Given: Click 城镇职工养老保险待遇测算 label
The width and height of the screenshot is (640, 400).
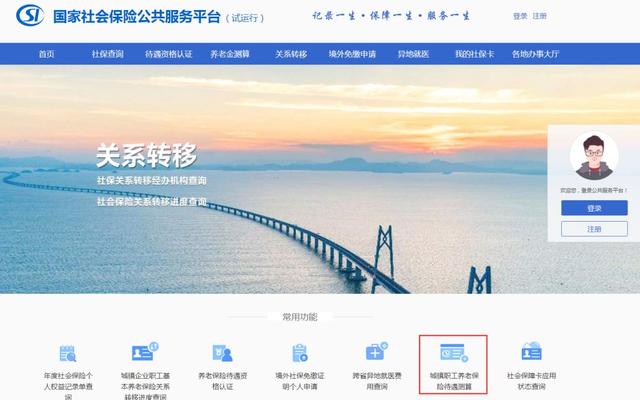Looking at the screenshot, I should click(454, 381).
